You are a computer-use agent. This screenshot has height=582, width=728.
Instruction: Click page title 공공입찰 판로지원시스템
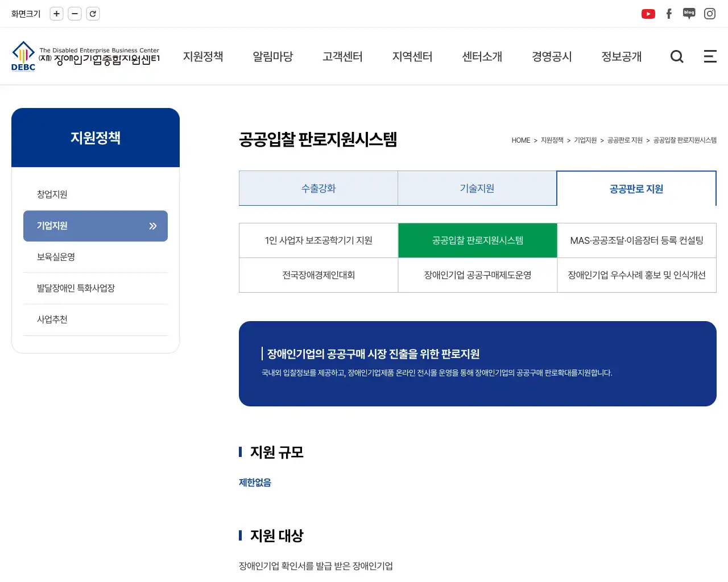318,139
